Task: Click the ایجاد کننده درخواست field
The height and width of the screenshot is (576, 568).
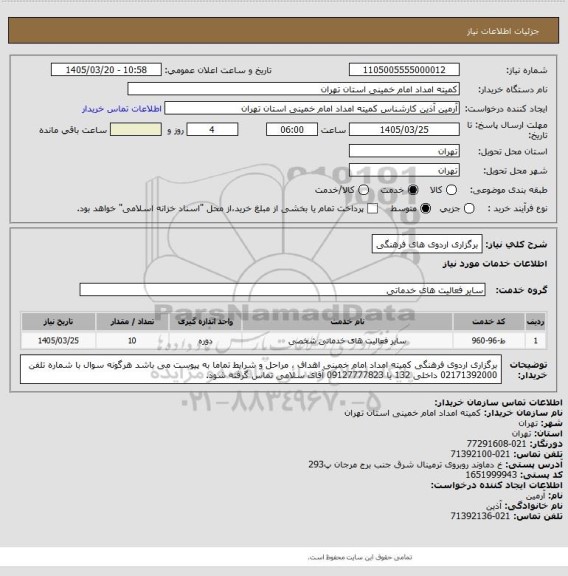Action: 312,109
